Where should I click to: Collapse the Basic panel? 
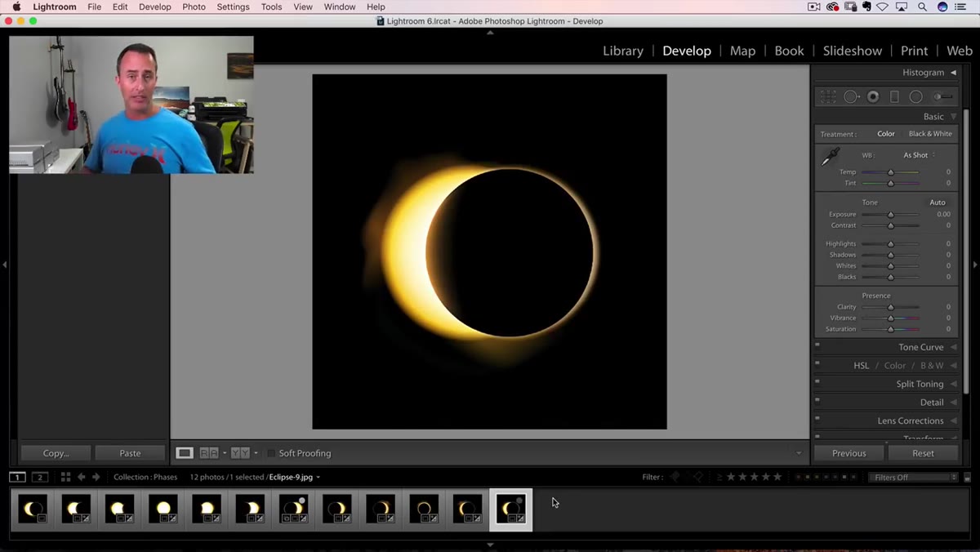[x=953, y=117]
